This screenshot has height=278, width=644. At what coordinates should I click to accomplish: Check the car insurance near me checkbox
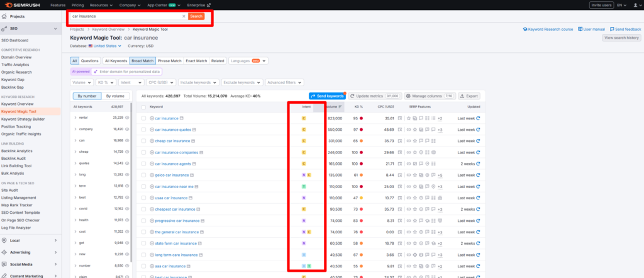143,186
